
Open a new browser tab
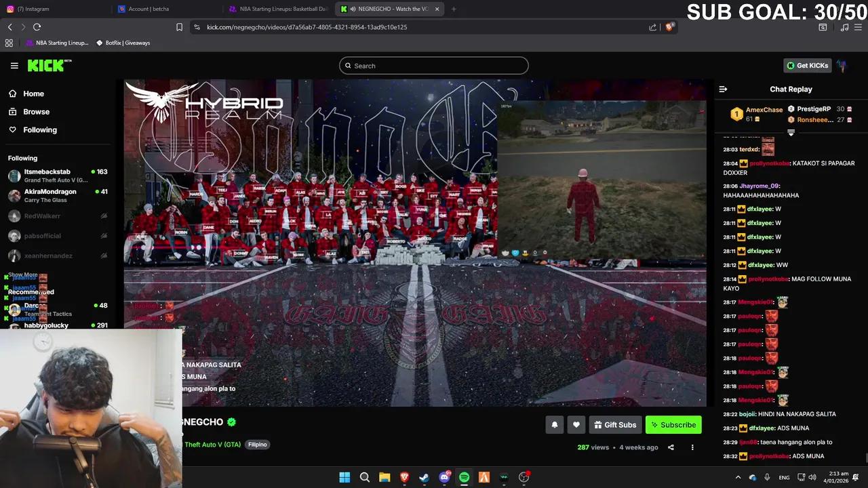click(454, 9)
